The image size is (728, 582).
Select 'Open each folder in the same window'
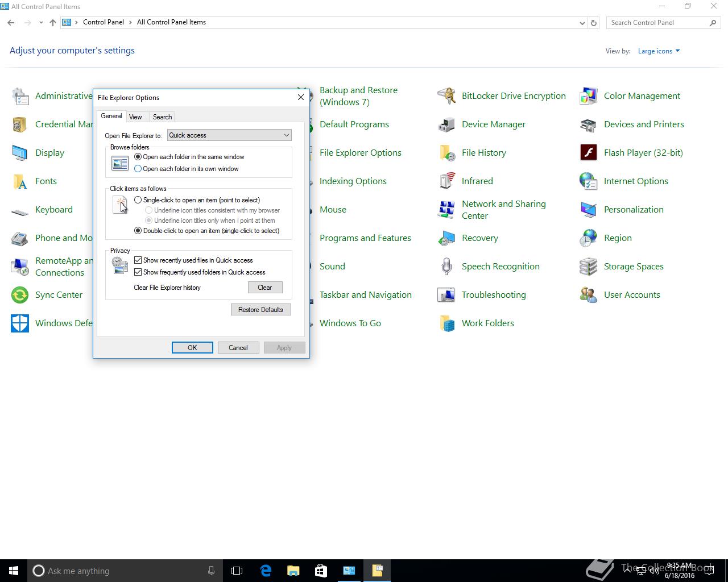189,157
